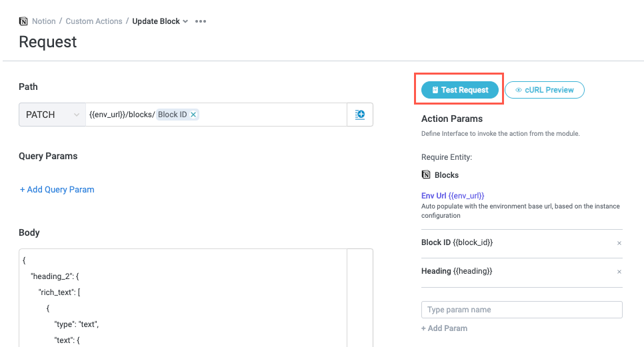Expand the Update Block dropdown chevron

coord(185,21)
